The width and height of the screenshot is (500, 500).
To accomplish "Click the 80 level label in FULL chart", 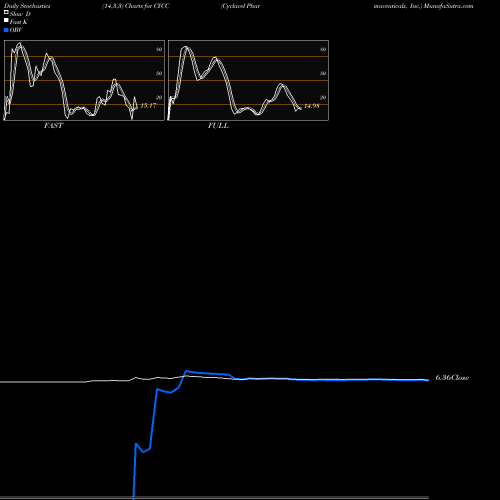I will tap(323, 49).
